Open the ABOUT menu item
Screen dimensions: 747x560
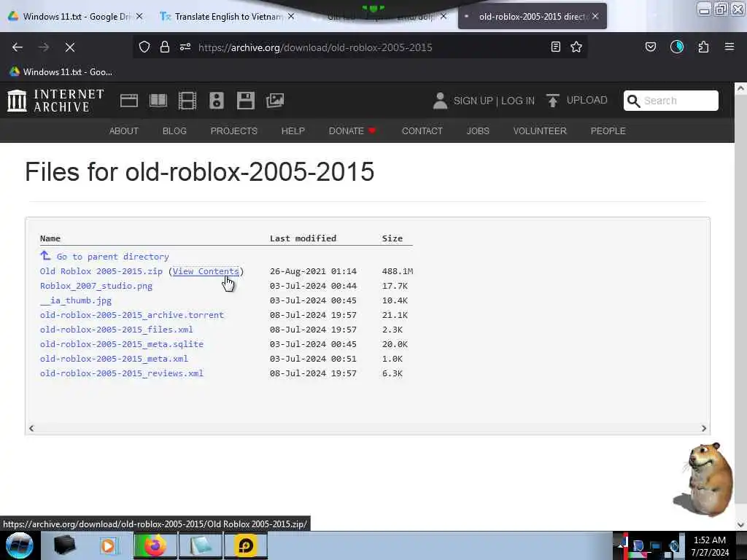click(x=124, y=131)
